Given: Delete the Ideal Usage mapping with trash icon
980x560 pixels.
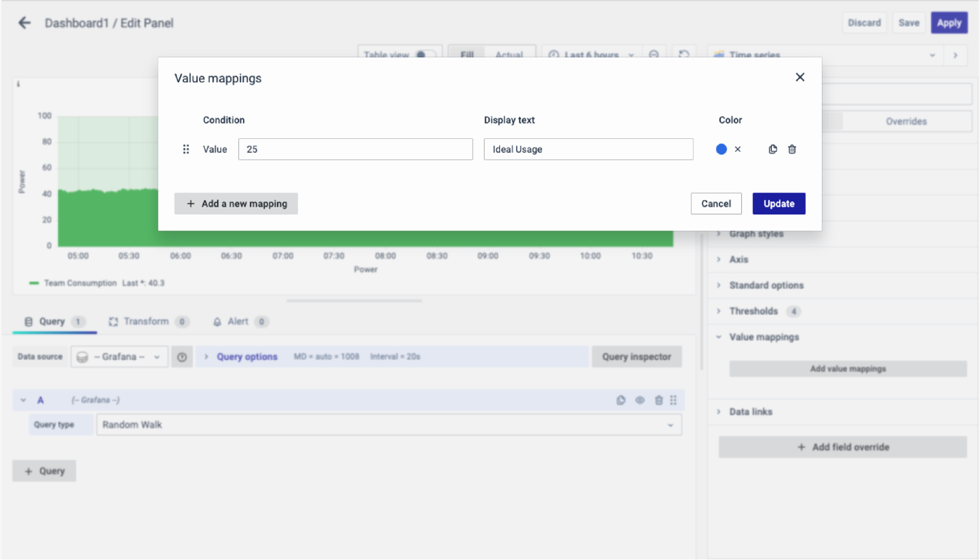Looking at the screenshot, I should point(792,149).
